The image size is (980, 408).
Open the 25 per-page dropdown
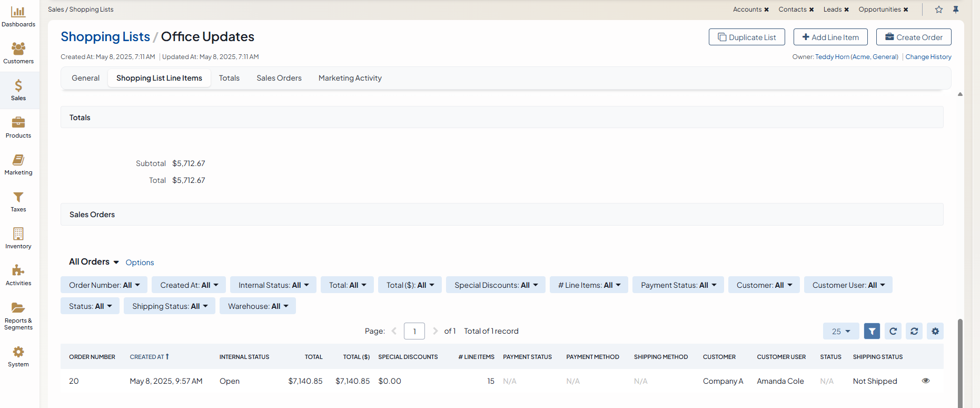[x=841, y=331]
